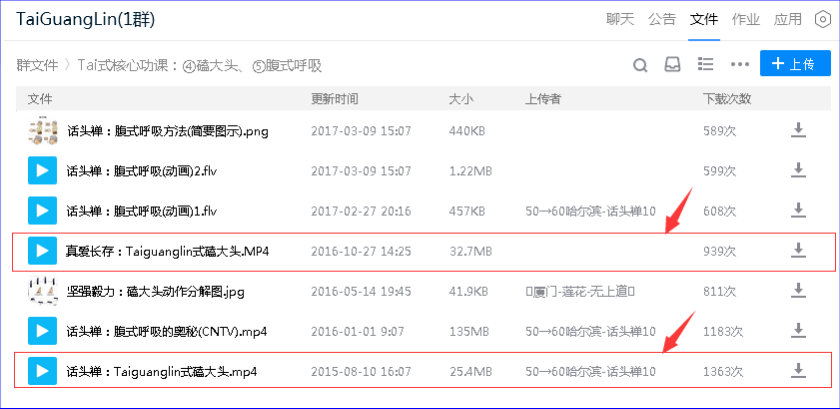Open file 话头禅:腹式呼吸方法(简要图示).png
The width and height of the screenshot is (840, 409).
[x=168, y=131]
